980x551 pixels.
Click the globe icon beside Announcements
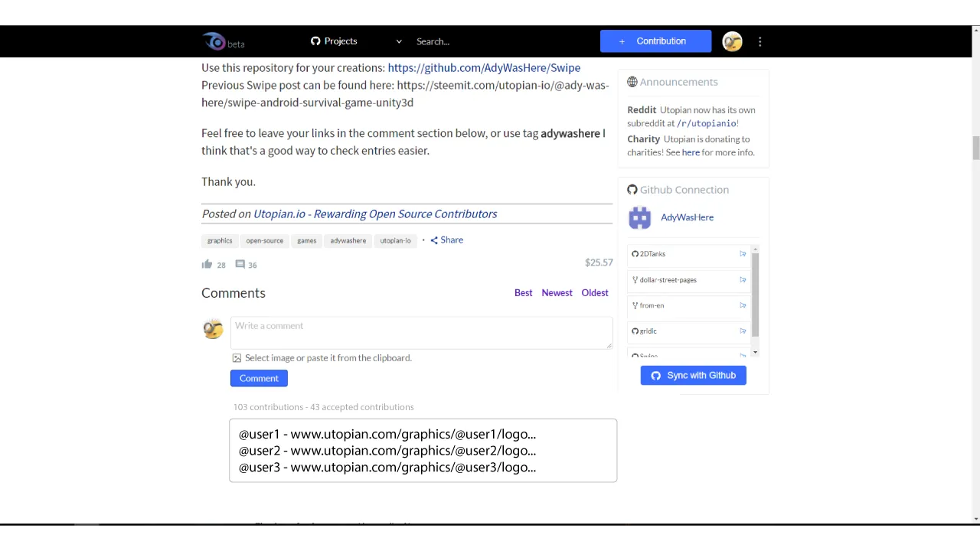(x=632, y=82)
